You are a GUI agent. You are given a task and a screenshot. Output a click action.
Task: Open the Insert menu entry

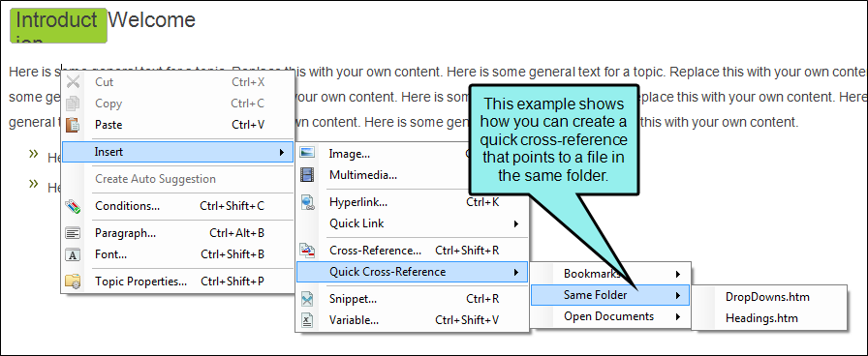177,152
